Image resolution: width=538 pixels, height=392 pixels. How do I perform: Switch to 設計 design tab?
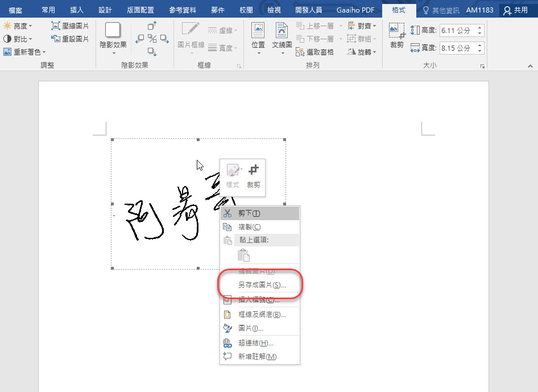(105, 10)
